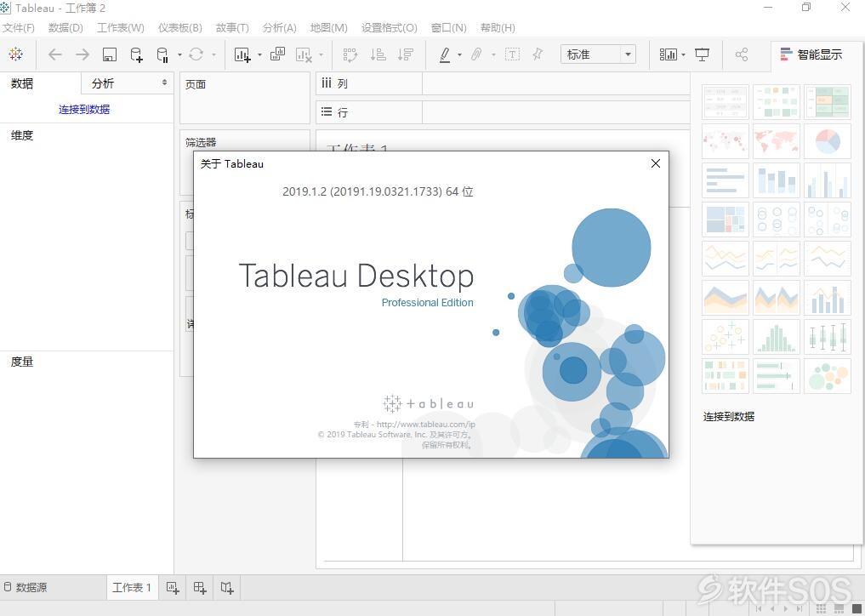Open the 帮助(H) menu
This screenshot has width=865, height=616.
coord(498,27)
